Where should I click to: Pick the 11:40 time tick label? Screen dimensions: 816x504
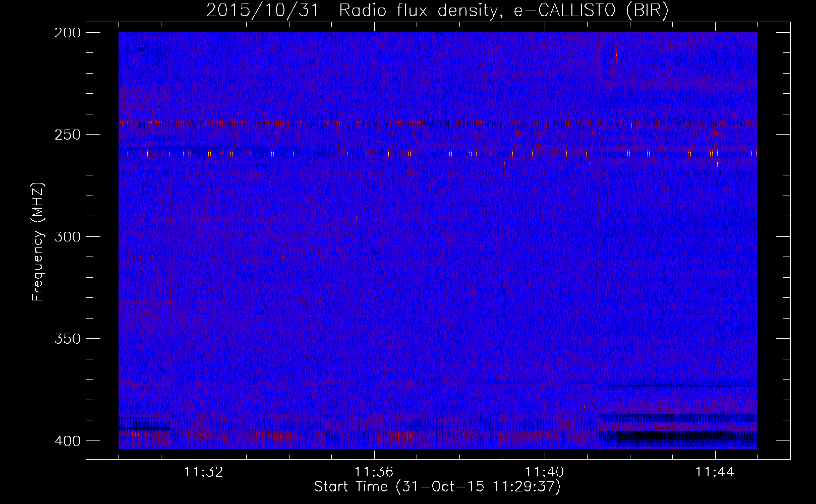click(544, 472)
